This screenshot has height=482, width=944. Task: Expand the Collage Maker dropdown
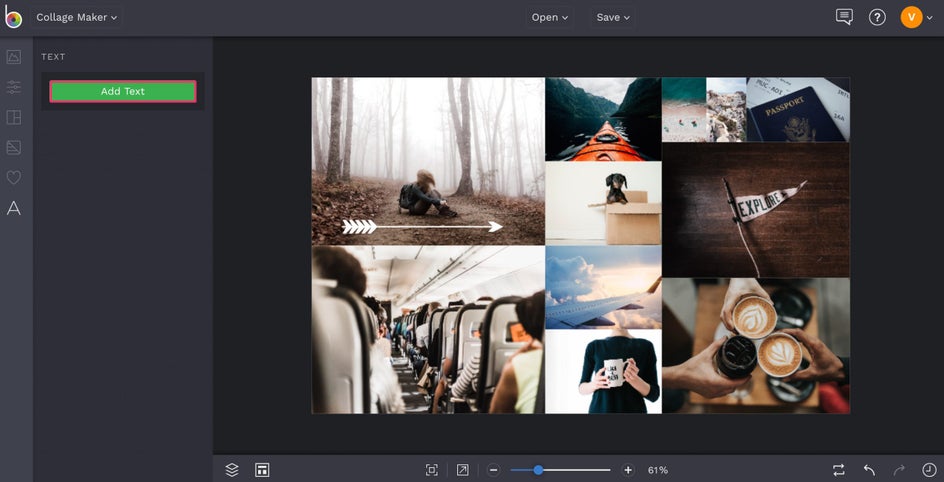click(x=77, y=17)
